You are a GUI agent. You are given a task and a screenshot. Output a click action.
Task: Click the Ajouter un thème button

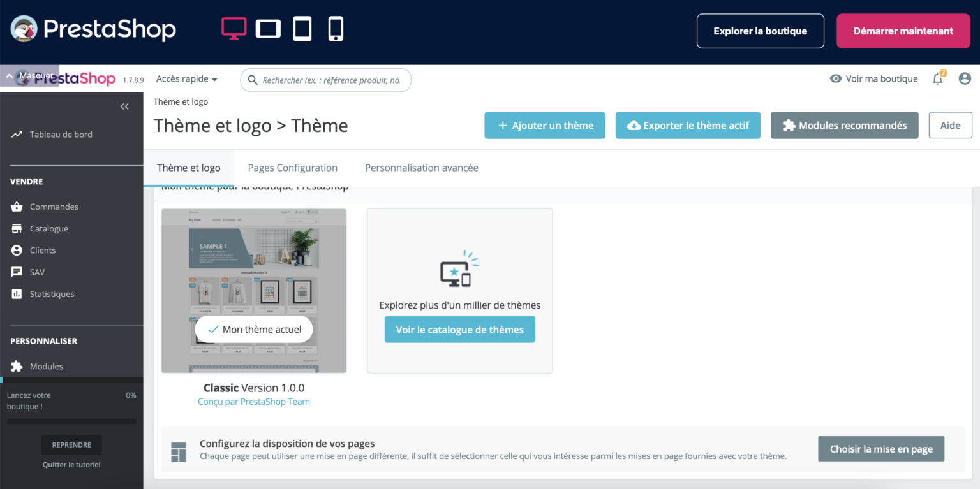coord(545,126)
